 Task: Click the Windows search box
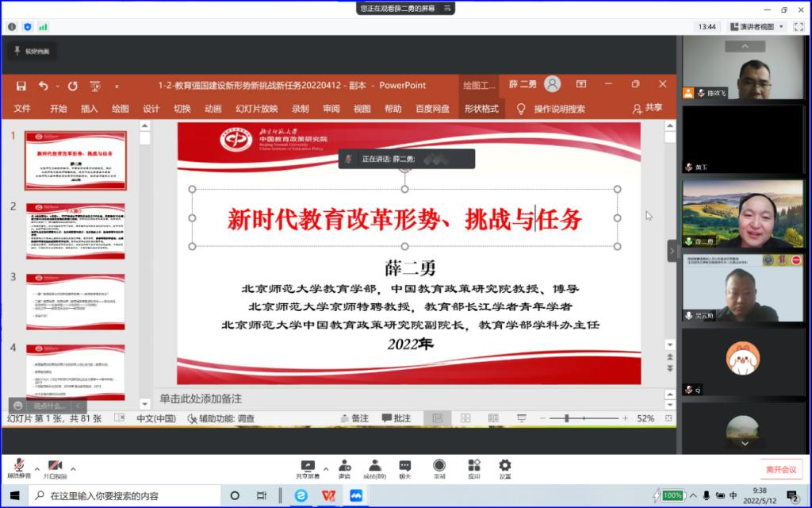pyautogui.click(x=151, y=495)
